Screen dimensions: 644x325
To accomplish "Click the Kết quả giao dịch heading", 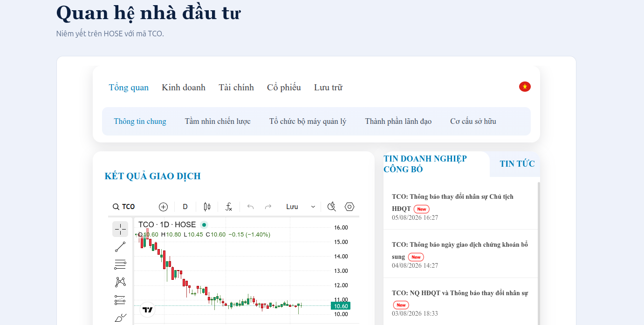I will pos(153,176).
